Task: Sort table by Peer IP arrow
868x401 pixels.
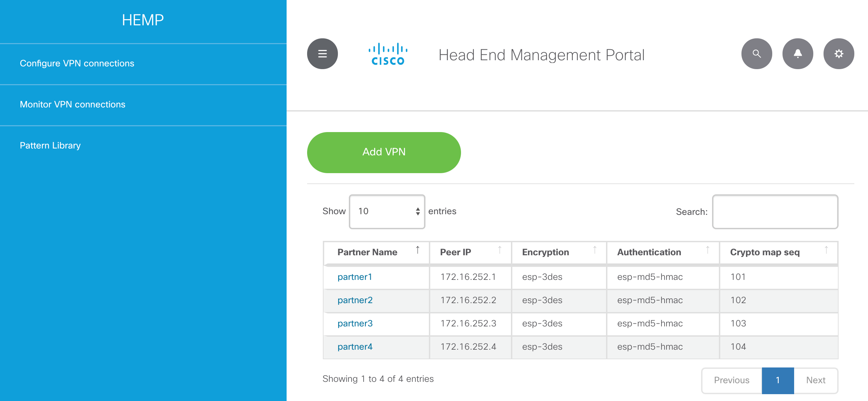Action: coord(500,250)
